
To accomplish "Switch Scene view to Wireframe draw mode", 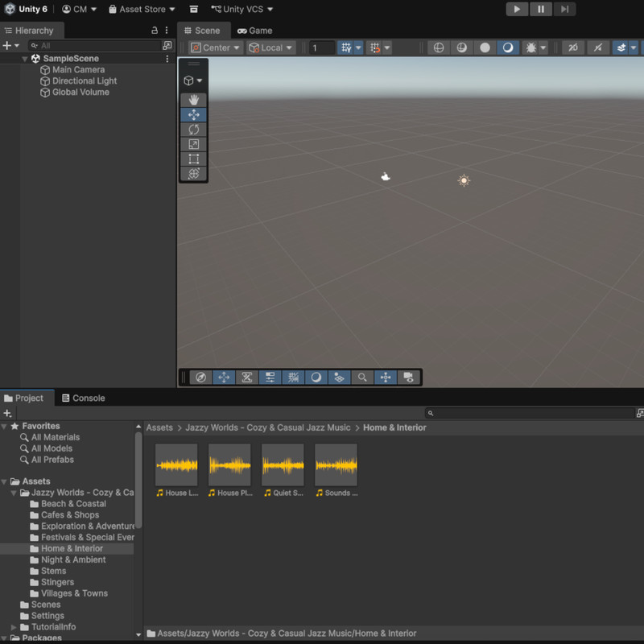I will (x=439, y=47).
